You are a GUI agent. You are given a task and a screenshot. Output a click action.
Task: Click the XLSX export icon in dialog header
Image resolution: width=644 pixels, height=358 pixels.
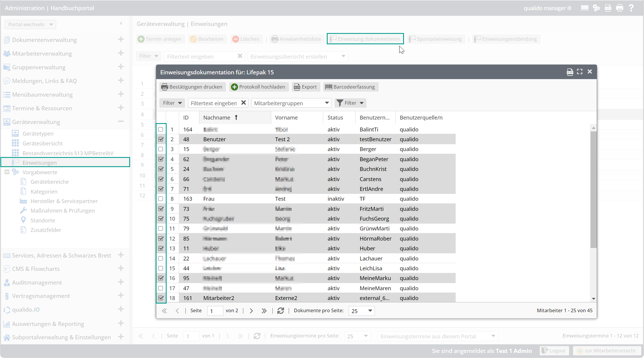point(570,72)
